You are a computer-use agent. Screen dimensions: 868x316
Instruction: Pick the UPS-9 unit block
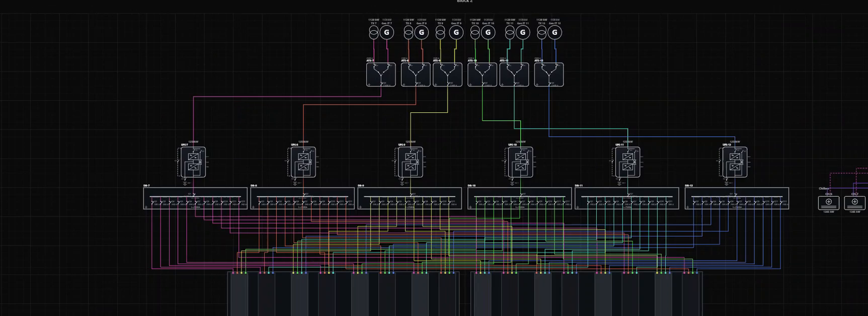(411, 162)
